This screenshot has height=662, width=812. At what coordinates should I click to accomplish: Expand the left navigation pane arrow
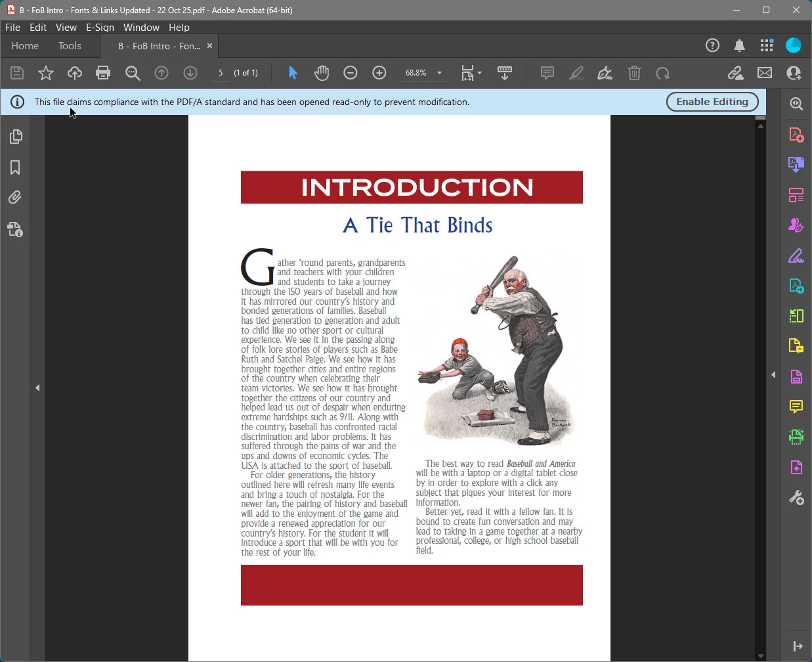37,388
